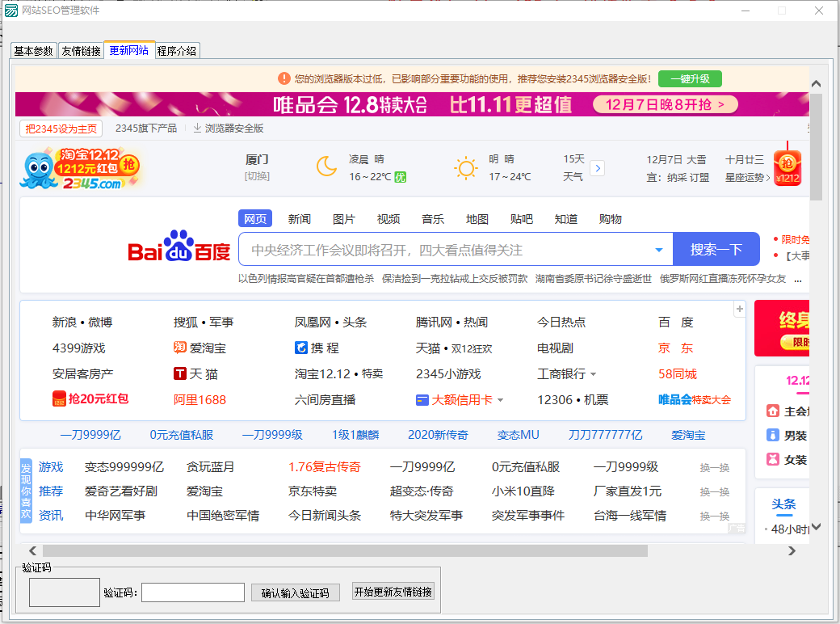
Task: Click the 爱淘宝 orange 淘 icon
Action: tap(180, 348)
